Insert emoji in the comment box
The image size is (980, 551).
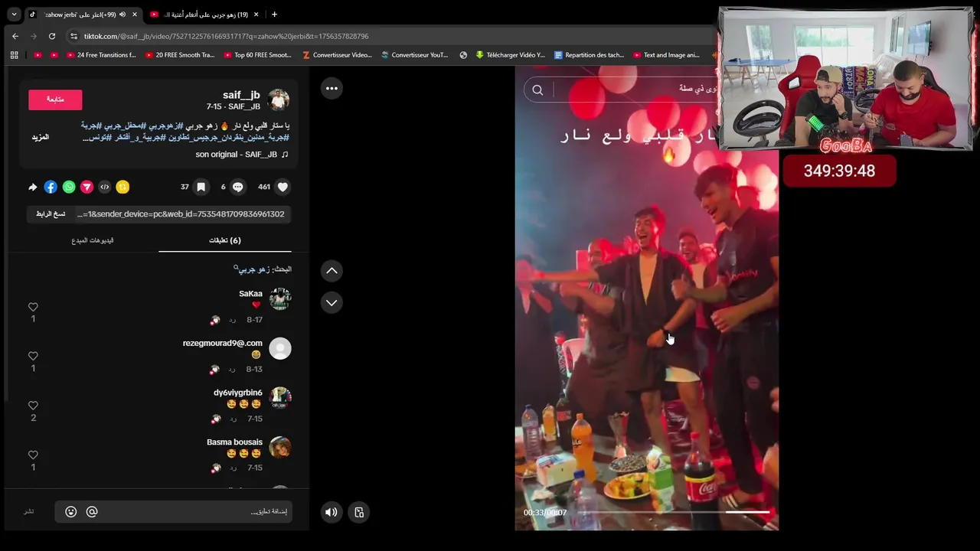71,511
